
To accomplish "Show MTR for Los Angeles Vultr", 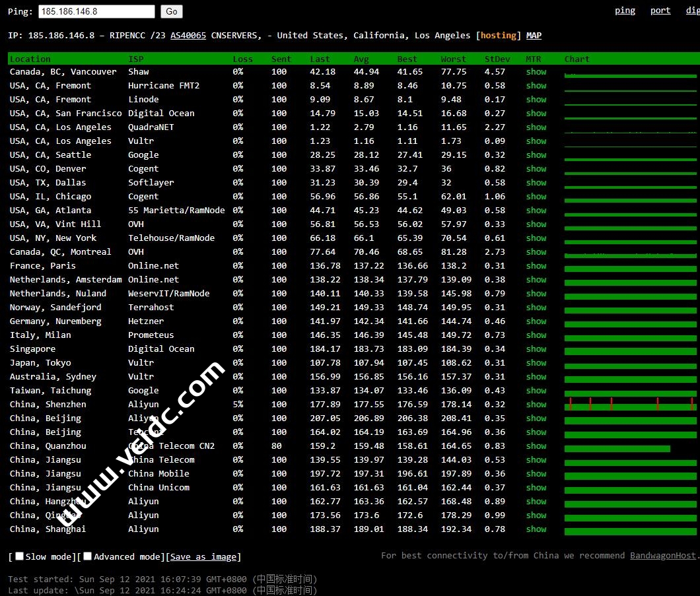I will (536, 141).
